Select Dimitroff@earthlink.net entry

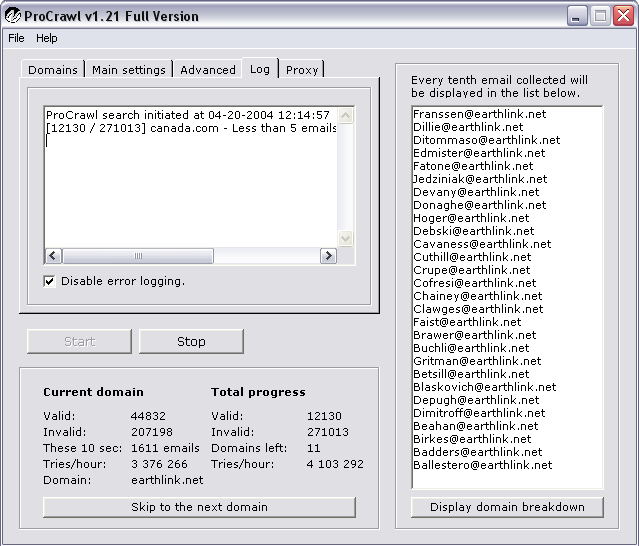(x=479, y=413)
